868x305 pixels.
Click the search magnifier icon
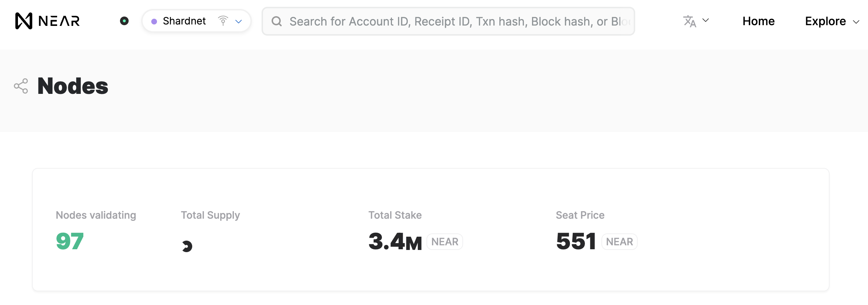click(277, 21)
